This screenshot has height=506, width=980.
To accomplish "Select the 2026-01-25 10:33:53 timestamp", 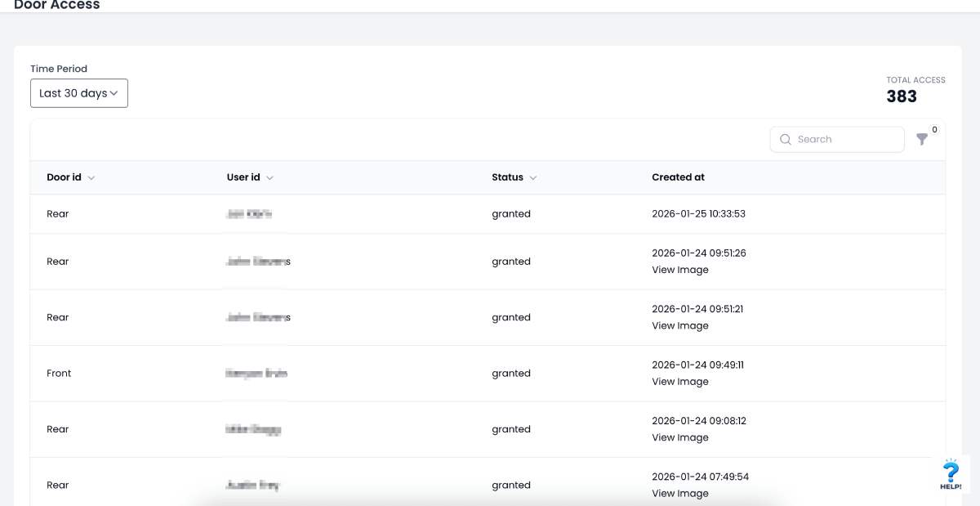I will (x=698, y=214).
